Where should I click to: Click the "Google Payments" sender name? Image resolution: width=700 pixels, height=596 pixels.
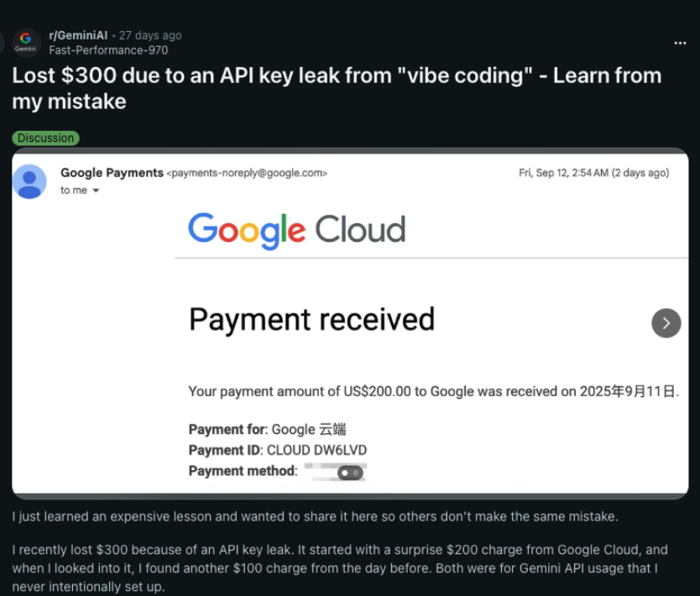pos(112,173)
